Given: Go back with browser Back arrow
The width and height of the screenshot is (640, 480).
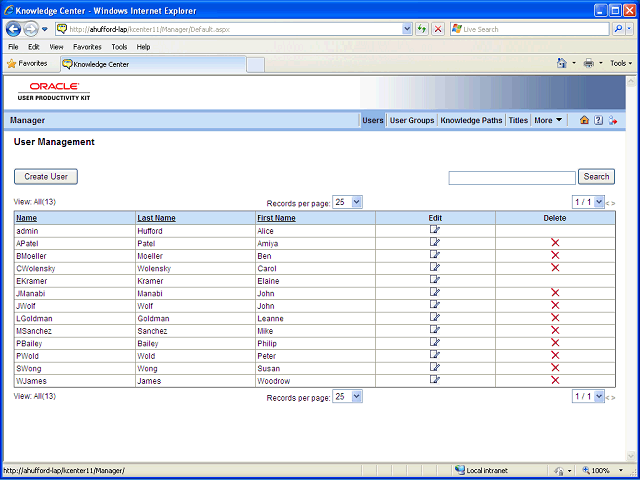Looking at the screenshot, I should coord(13,29).
